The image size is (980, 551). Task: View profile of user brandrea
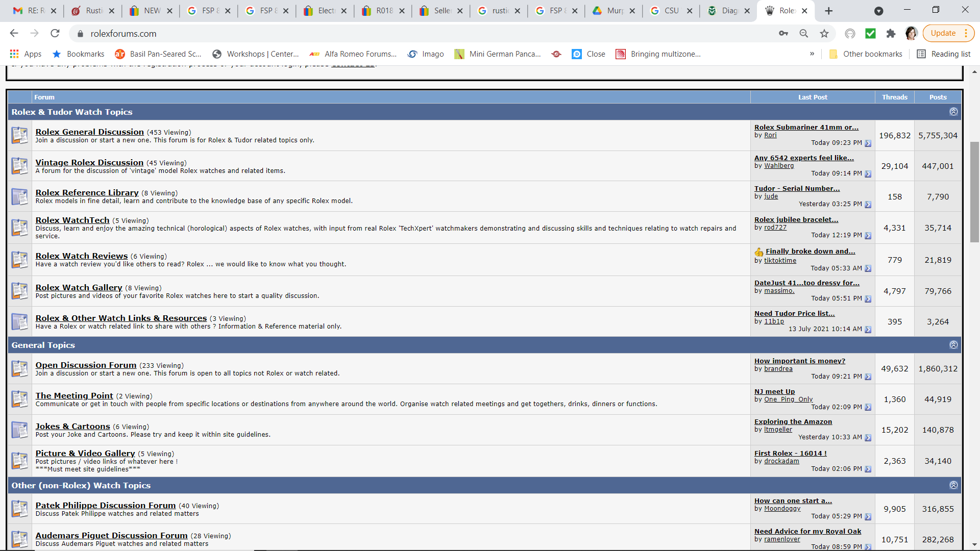point(778,368)
